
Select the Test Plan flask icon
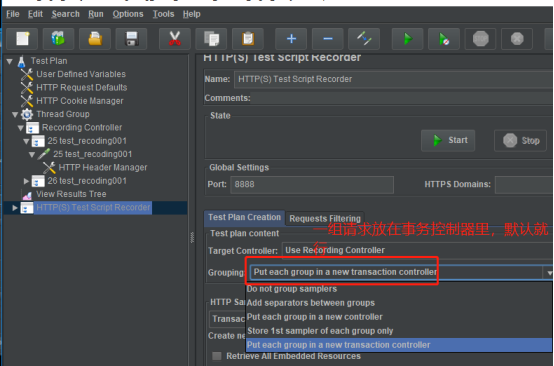(22, 61)
